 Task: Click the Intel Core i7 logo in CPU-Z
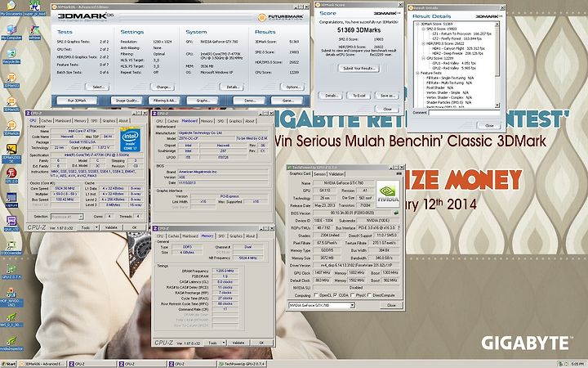point(130,140)
